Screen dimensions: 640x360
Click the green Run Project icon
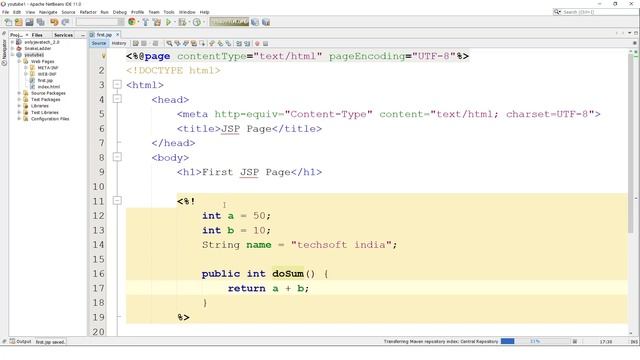pos(168,22)
